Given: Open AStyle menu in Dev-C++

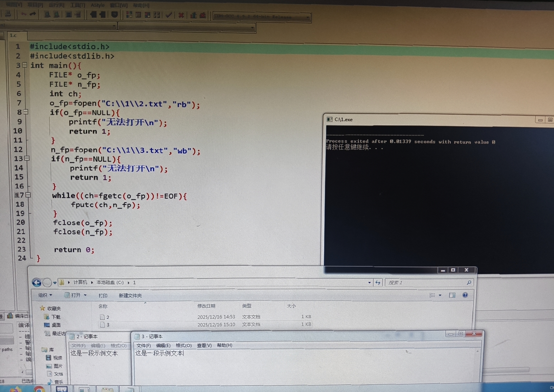Looking at the screenshot, I should [x=98, y=5].
